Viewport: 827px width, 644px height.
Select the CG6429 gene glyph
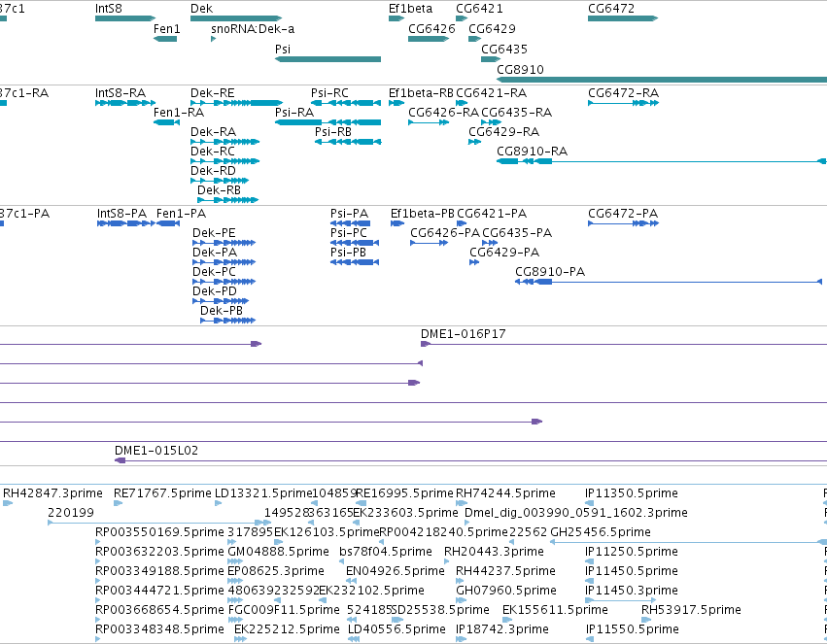click(474, 39)
